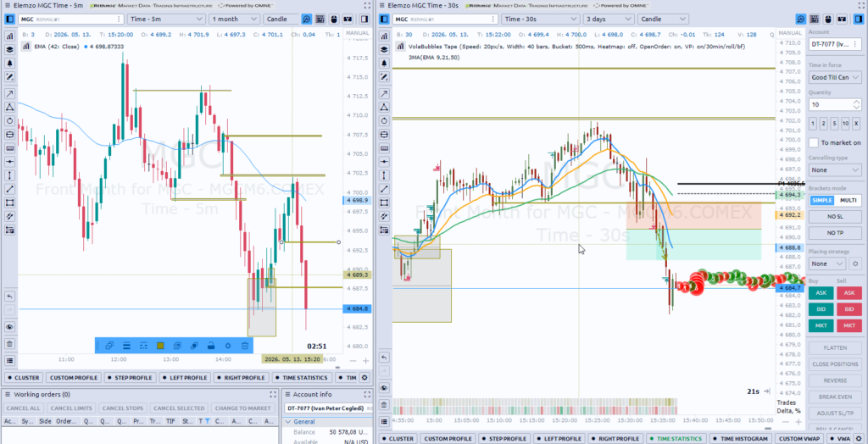This screenshot has height=444, width=868.
Task: Delete drawing with trash icon in blue toolbar
Action: pyautogui.click(x=244, y=346)
